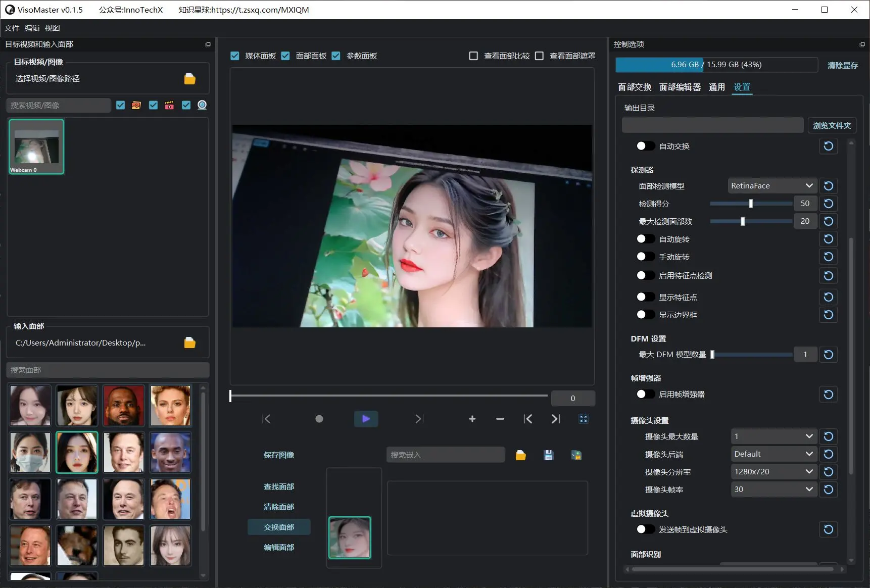This screenshot has height=588, width=870.
Task: Click the image filter icon above video list
Action: 136,105
